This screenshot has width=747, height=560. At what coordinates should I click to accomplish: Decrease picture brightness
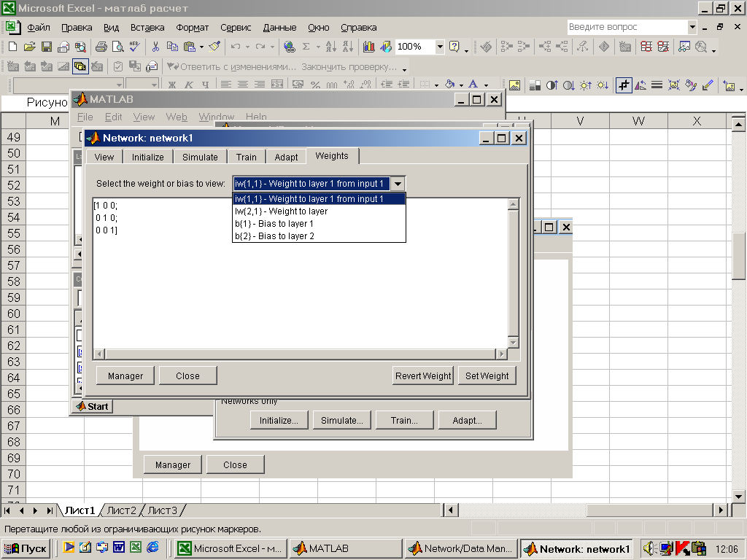[603, 86]
